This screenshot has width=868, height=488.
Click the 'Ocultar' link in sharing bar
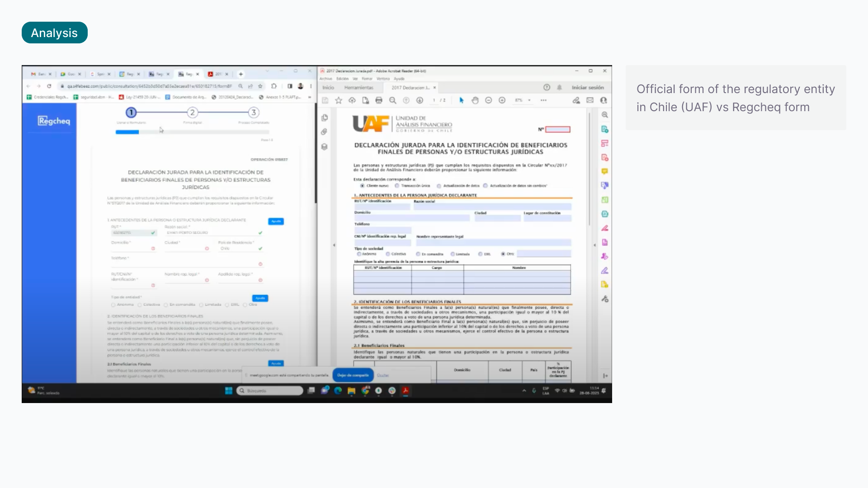pyautogui.click(x=383, y=375)
